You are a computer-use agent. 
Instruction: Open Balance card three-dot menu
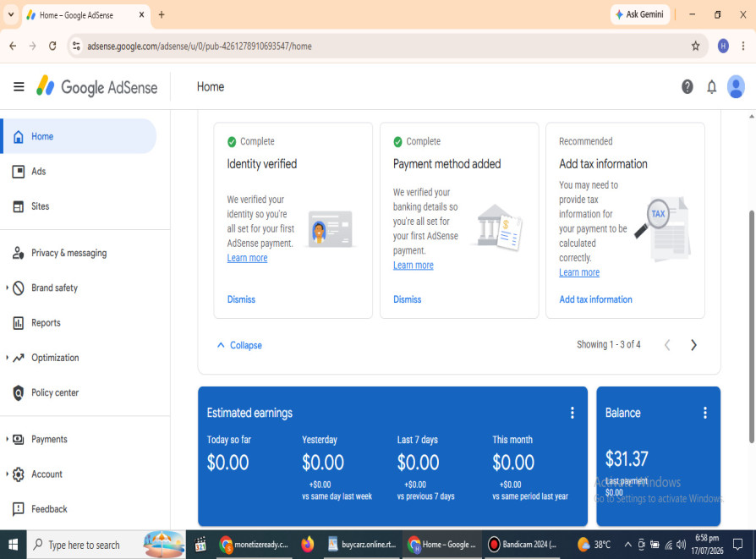click(705, 413)
